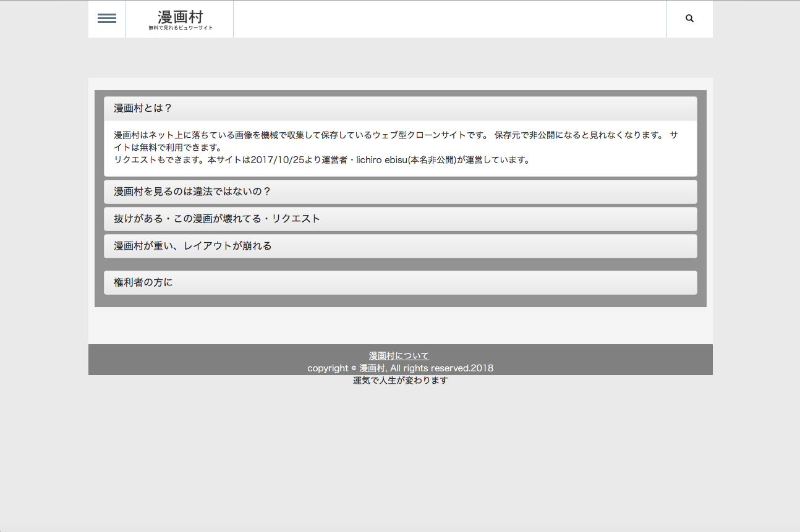Expand 漫画村が重い、レイアウトが崩れる section
800x532 pixels.
401,246
